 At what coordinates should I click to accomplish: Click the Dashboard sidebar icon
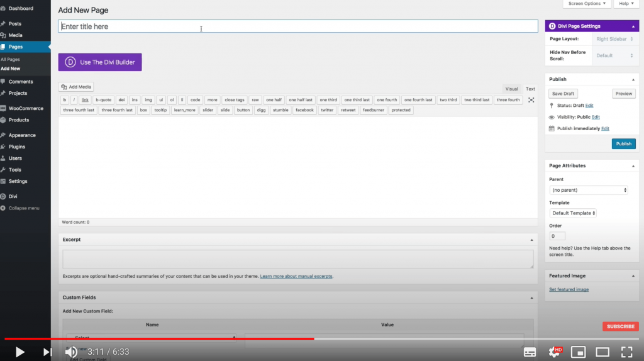coord(3,8)
